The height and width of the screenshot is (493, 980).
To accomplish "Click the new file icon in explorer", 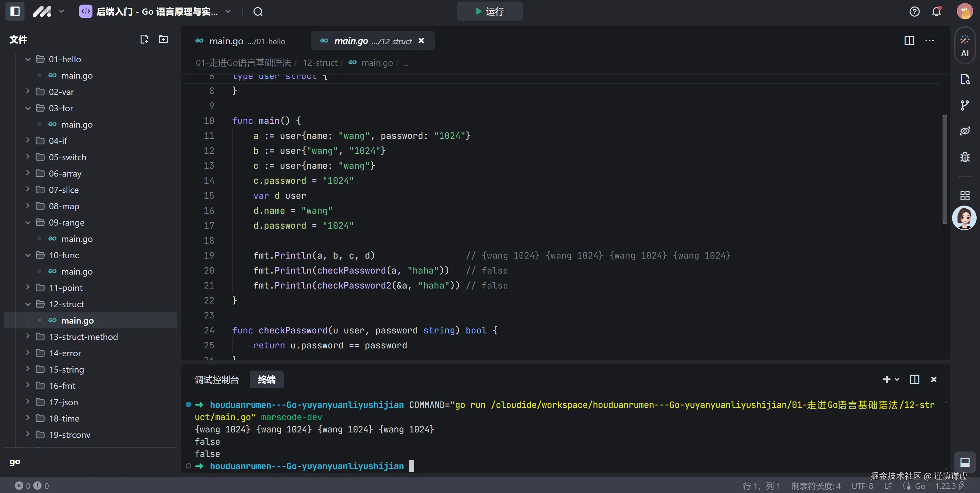I will point(144,39).
